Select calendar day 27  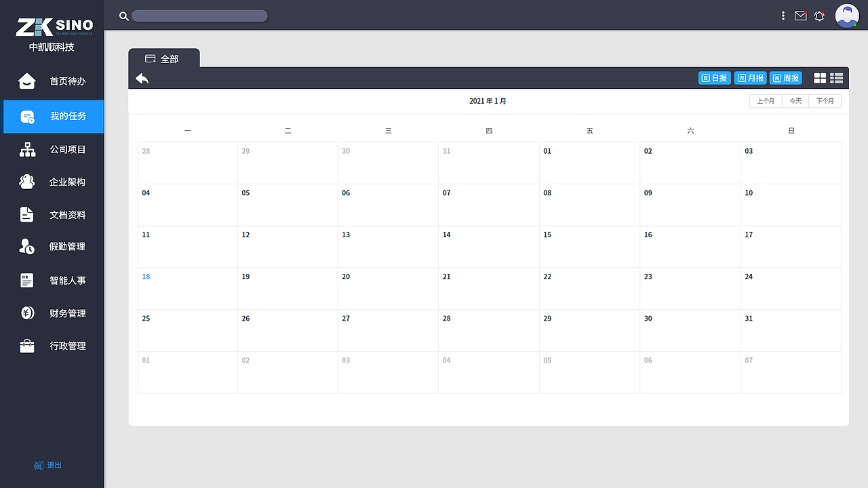pos(388,331)
